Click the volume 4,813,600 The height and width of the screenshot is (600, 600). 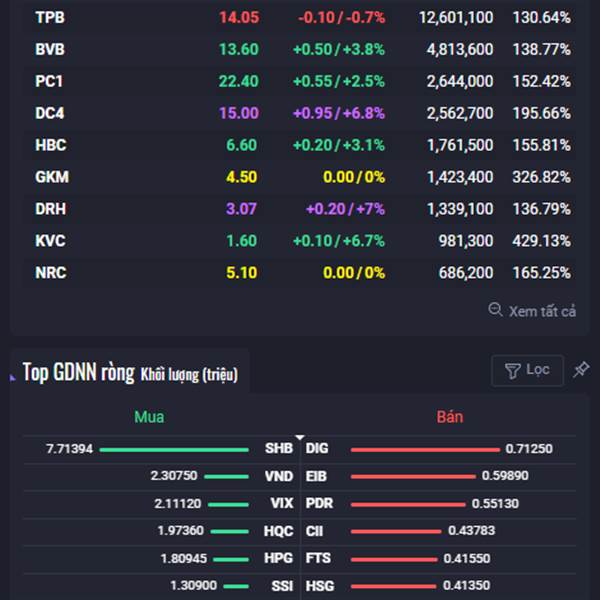click(460, 49)
